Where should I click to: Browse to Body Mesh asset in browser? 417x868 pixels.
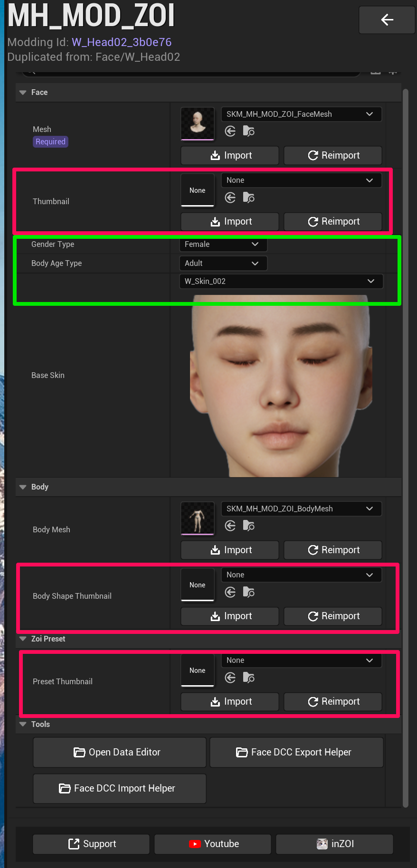(x=249, y=526)
